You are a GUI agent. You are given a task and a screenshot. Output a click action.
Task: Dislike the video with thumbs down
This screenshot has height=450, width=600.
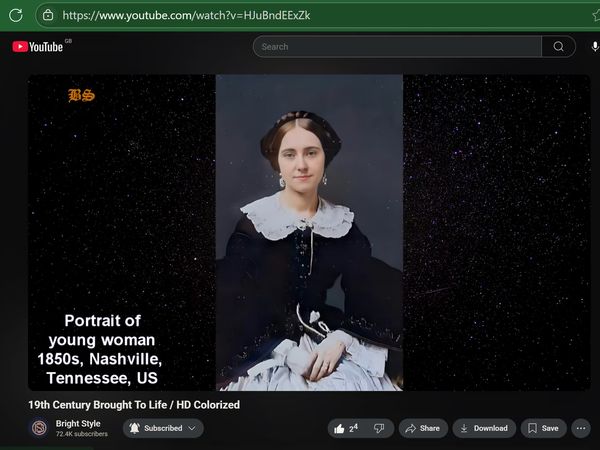(x=379, y=428)
